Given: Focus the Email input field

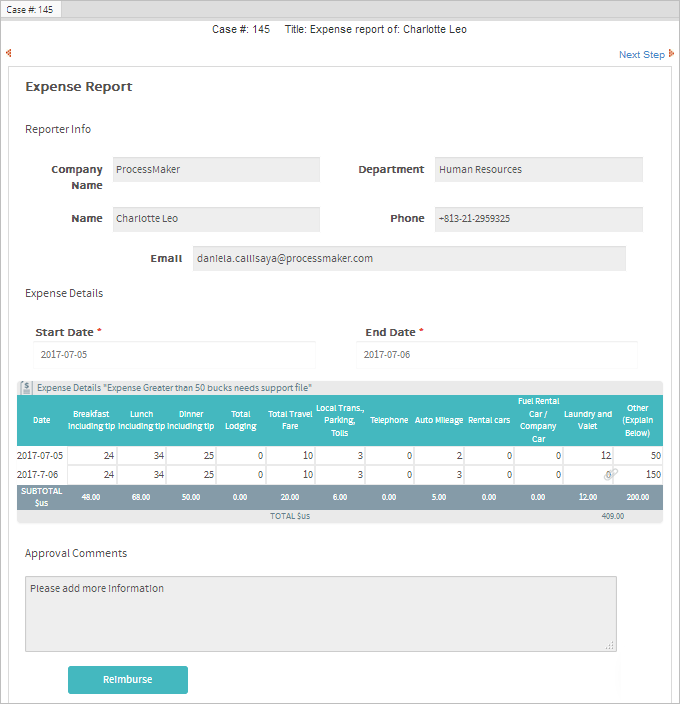Looking at the screenshot, I should [409, 258].
